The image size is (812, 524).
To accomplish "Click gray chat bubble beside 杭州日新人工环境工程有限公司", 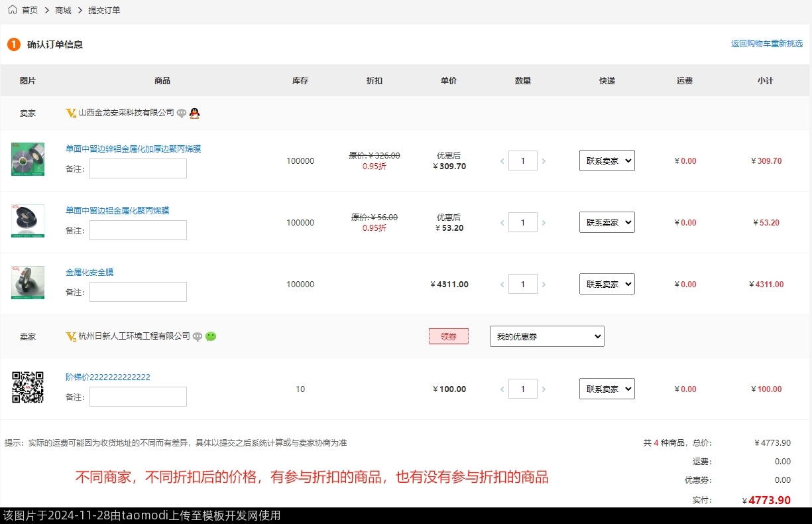I will pyautogui.click(x=198, y=337).
